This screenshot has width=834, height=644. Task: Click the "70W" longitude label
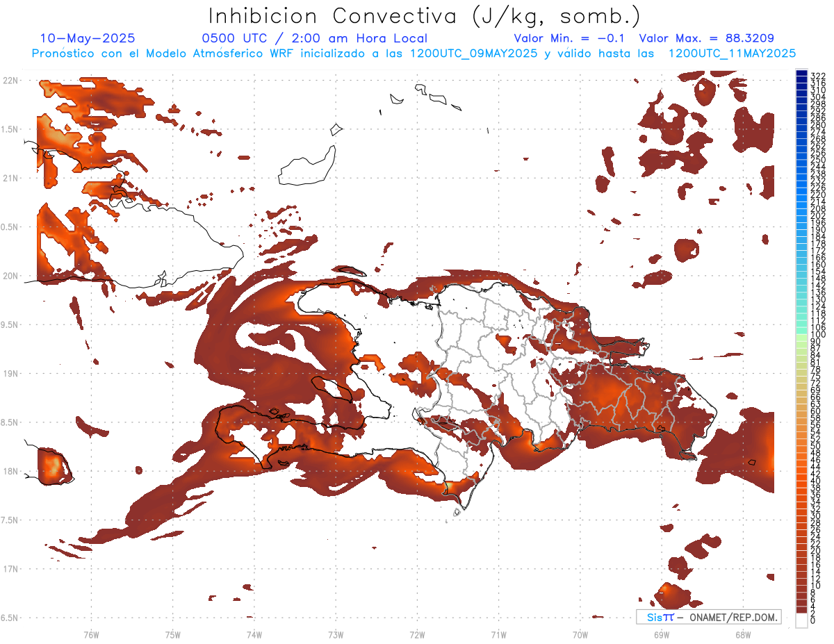[x=580, y=635]
